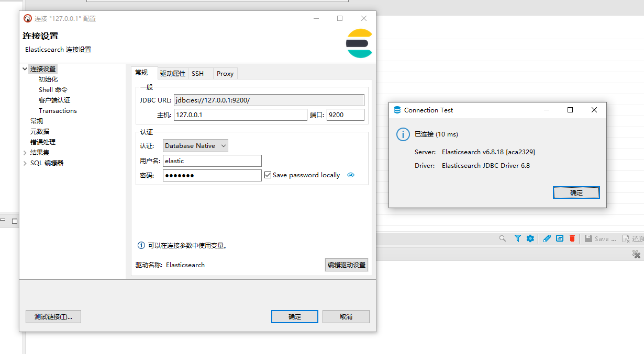Select 初始化 in settings tree
The height and width of the screenshot is (354, 644).
(x=48, y=79)
